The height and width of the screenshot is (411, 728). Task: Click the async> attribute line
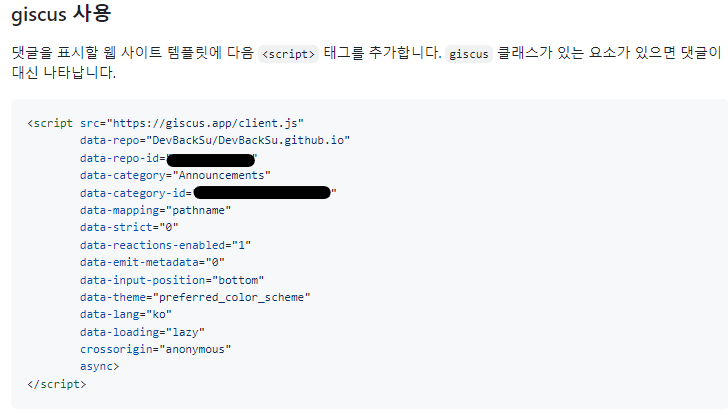point(99,367)
